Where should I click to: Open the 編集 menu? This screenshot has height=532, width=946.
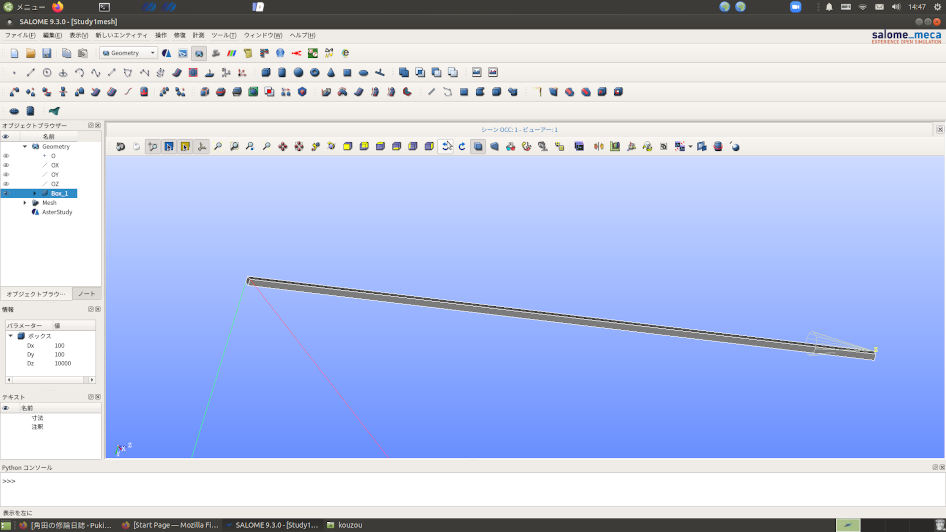click(x=52, y=36)
